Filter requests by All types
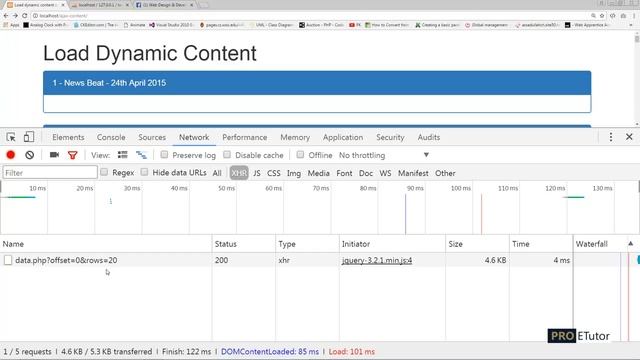Image resolution: width=640 pixels, height=360 pixels. click(x=217, y=173)
